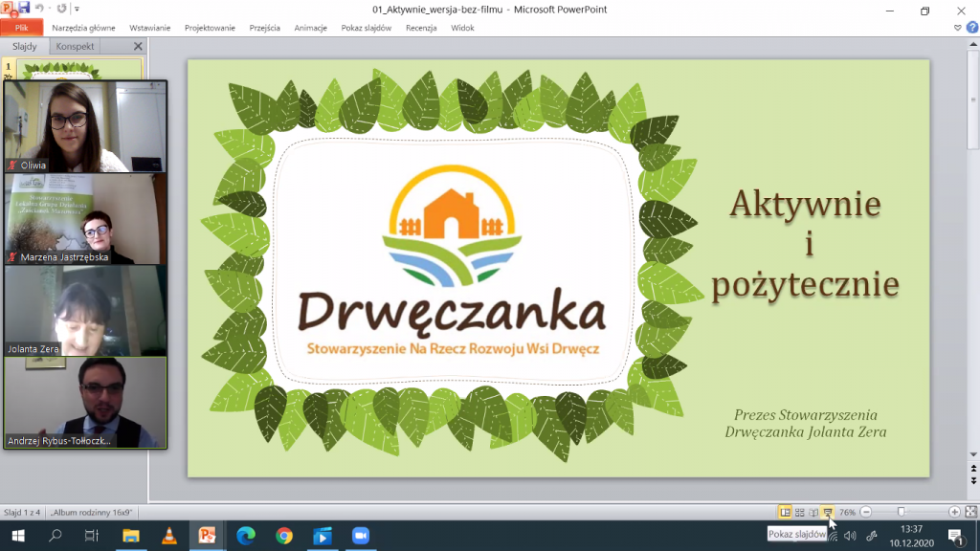This screenshot has width=980, height=551.
Task: Open the Recenzja tab
Action: (421, 28)
